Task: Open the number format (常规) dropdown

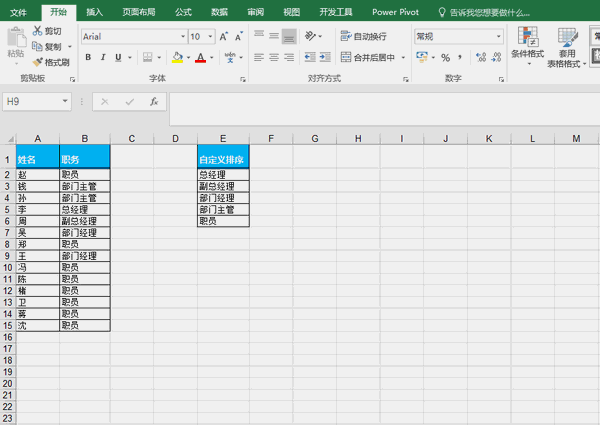Action: click(x=499, y=36)
